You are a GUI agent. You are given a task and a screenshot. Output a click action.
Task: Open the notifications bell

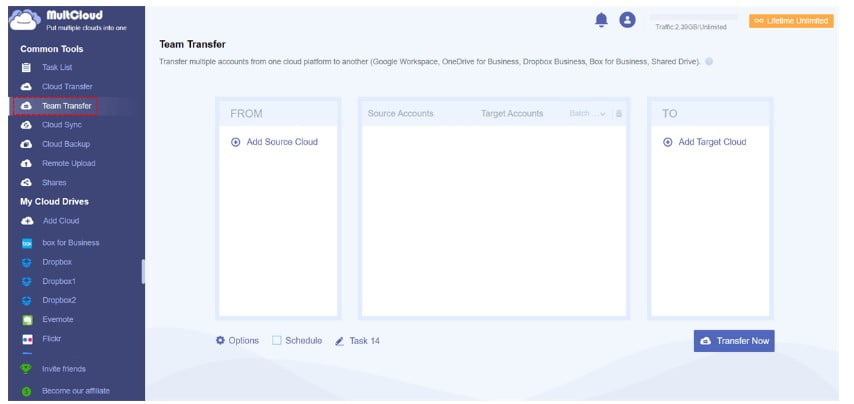[x=601, y=20]
